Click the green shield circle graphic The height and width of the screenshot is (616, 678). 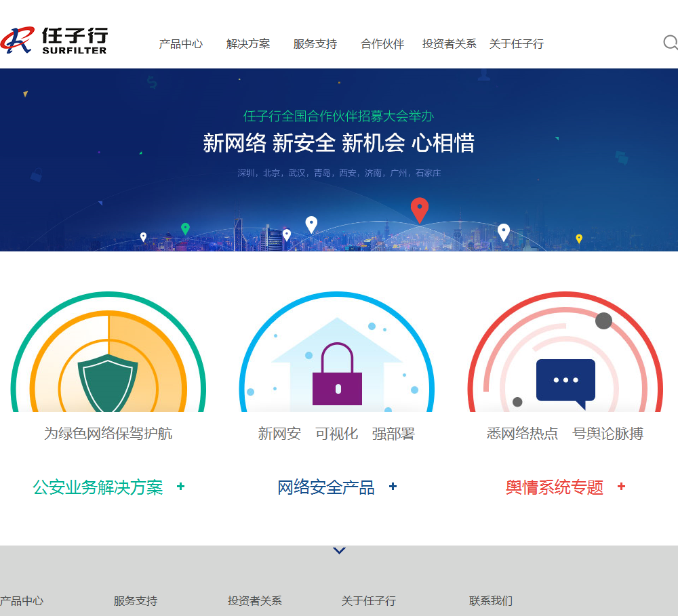[x=108, y=352]
